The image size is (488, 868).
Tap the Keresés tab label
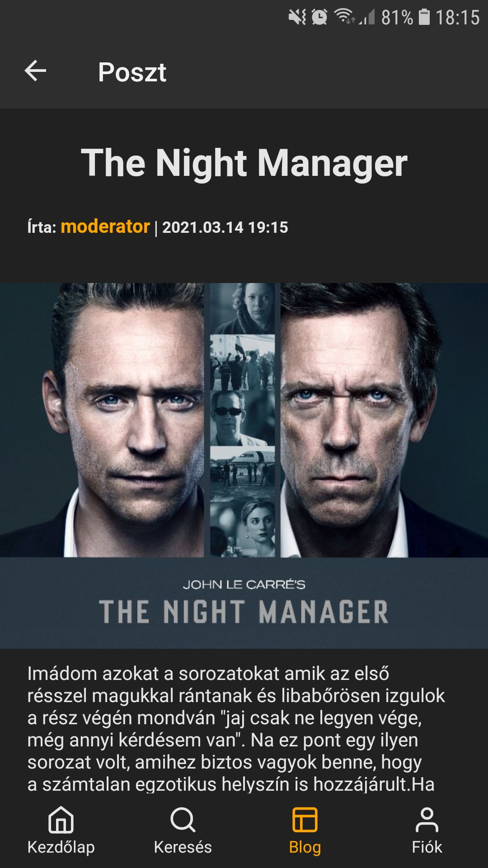click(183, 847)
